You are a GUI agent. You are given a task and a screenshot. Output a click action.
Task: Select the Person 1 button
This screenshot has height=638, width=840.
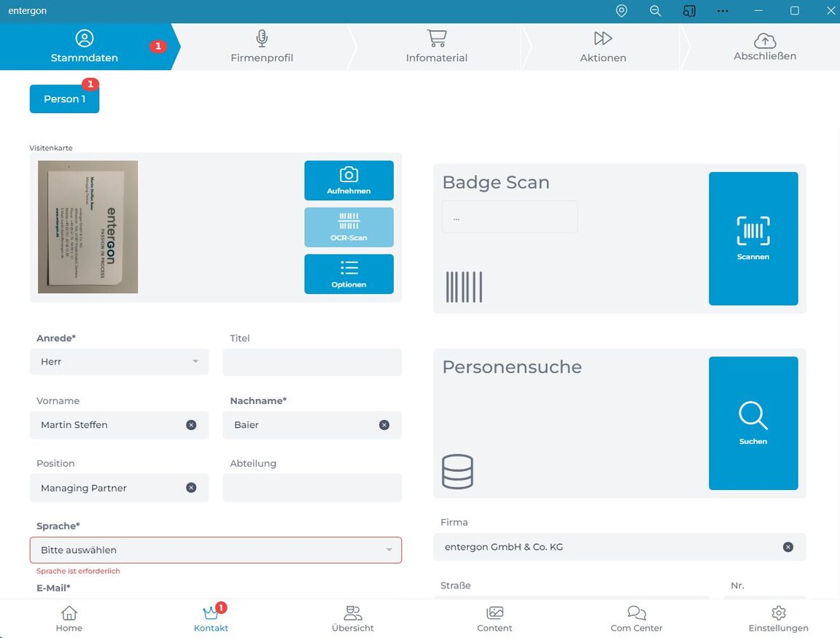click(x=64, y=99)
